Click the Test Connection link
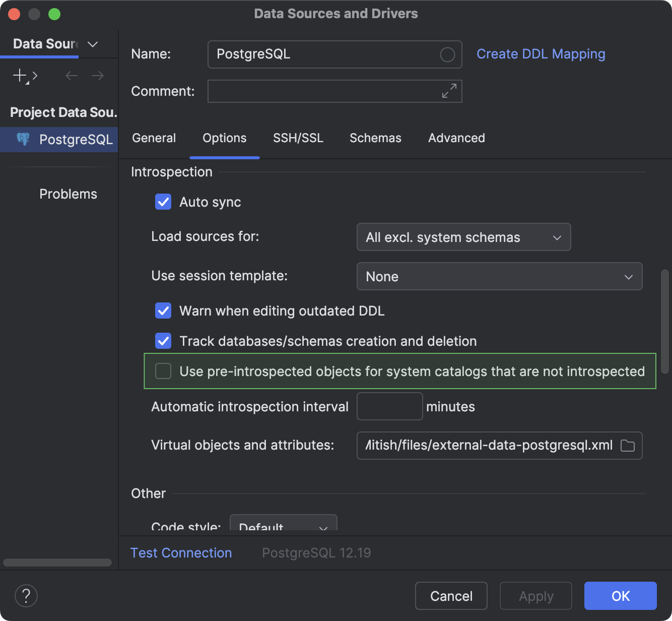This screenshot has width=672, height=621. 181,553
